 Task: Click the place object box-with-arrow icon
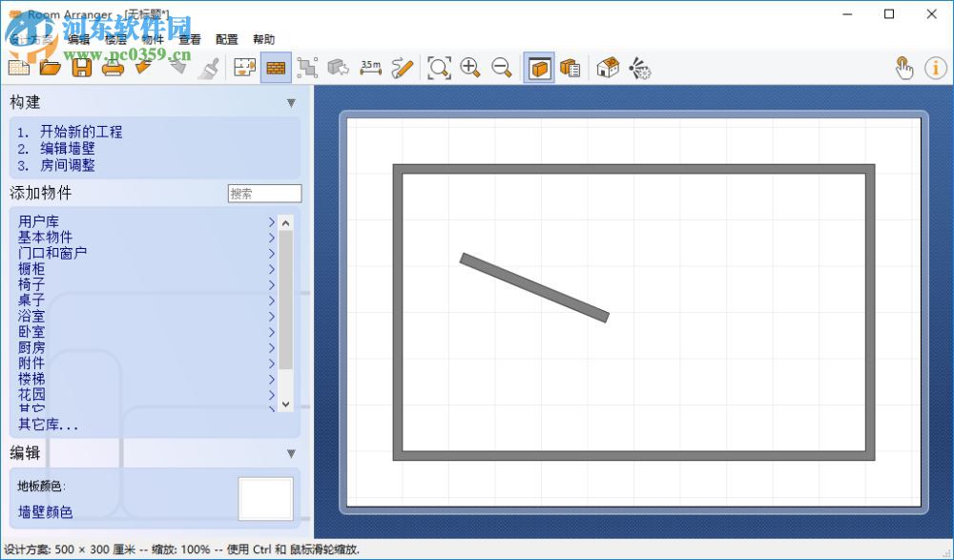coord(339,68)
